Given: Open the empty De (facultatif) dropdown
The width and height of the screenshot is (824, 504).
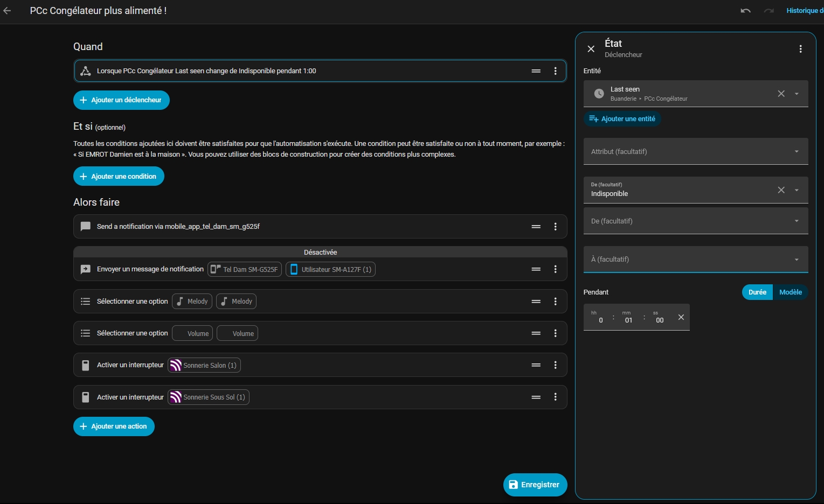Looking at the screenshot, I should coord(696,221).
